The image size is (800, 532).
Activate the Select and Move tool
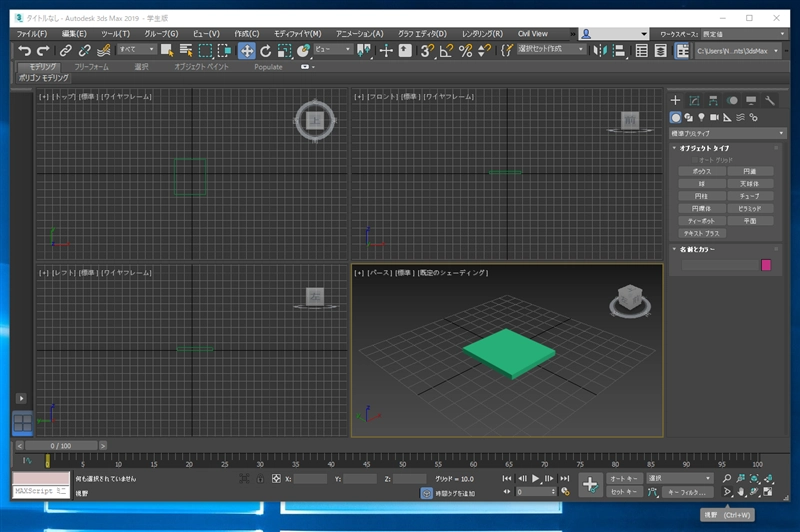click(x=246, y=50)
